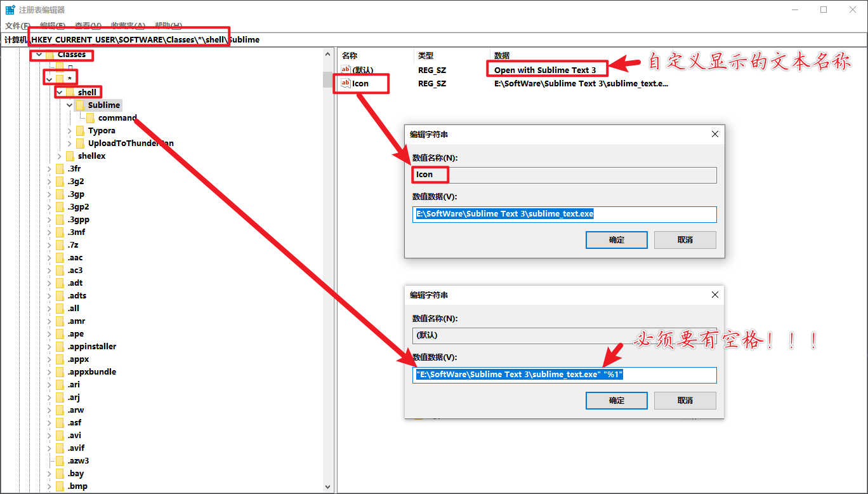This screenshot has height=494, width=868.
Task: Click the REG_SZ type of Icon row
Action: 432,83
